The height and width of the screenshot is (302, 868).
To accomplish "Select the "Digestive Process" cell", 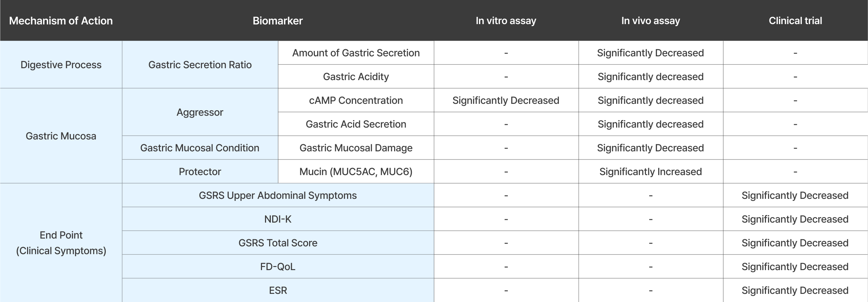I will [61, 65].
